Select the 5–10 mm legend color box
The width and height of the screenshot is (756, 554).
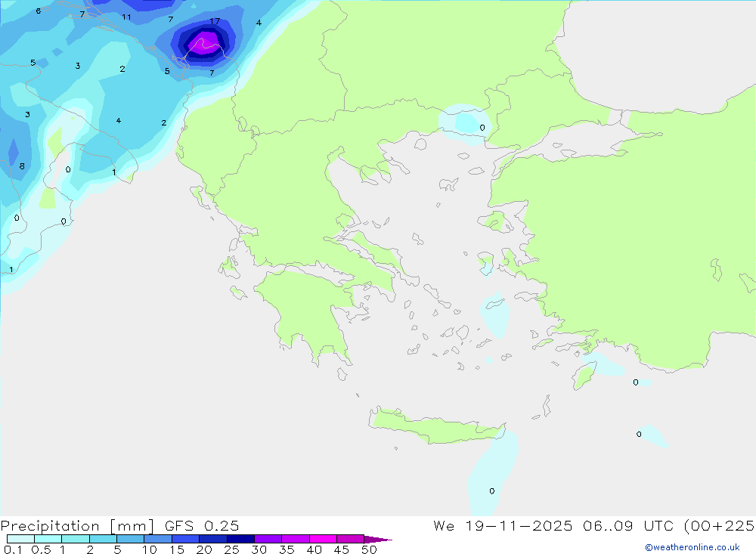coord(131,539)
